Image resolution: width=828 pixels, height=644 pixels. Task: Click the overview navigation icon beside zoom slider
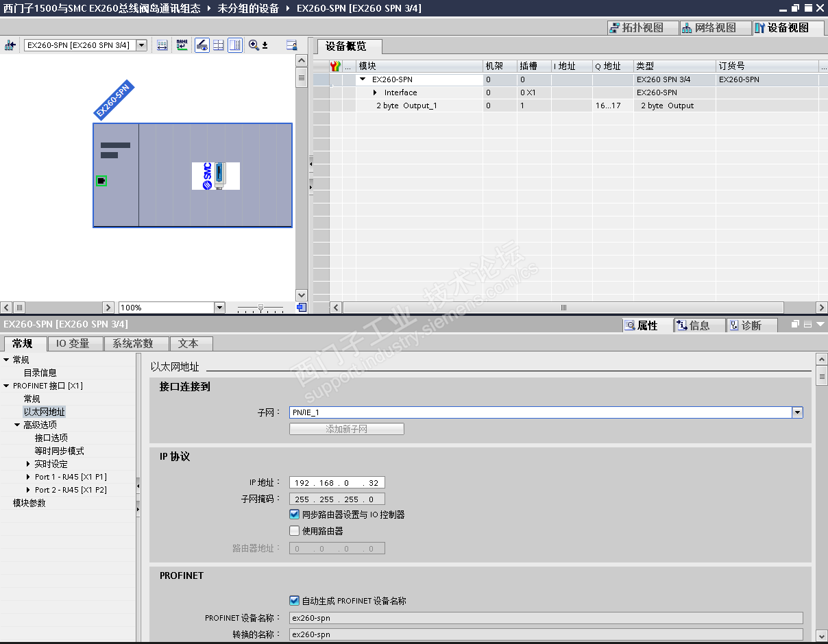(x=301, y=308)
